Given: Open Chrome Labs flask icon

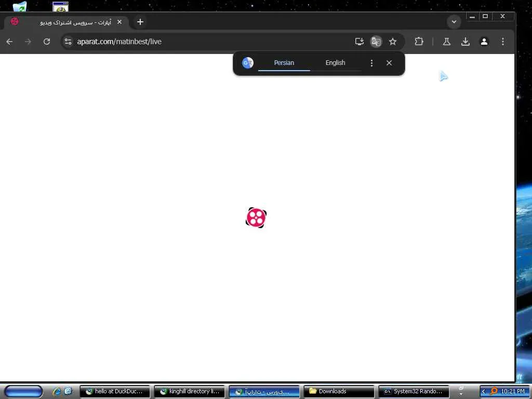Looking at the screenshot, I should tap(447, 42).
